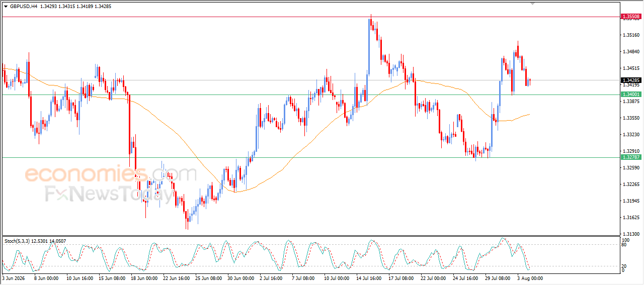This screenshot has height=285, width=644.
Task: Click the black 1.34285 current price label
Action: pyautogui.click(x=631, y=80)
